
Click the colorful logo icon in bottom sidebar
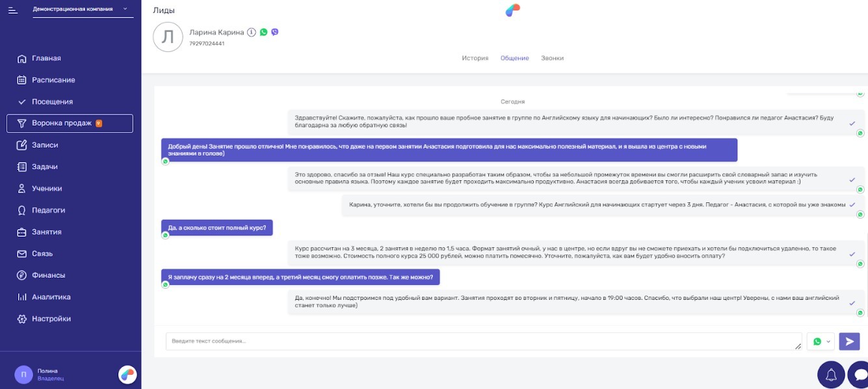(x=127, y=375)
